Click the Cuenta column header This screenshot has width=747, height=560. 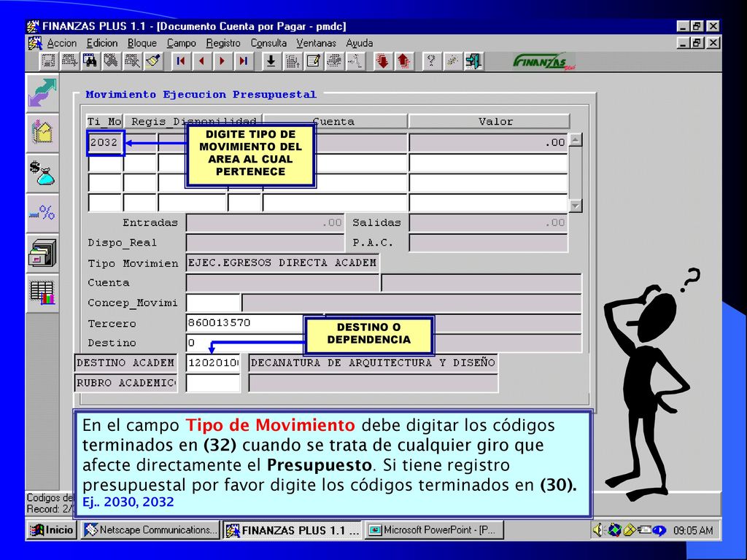pos(336,122)
